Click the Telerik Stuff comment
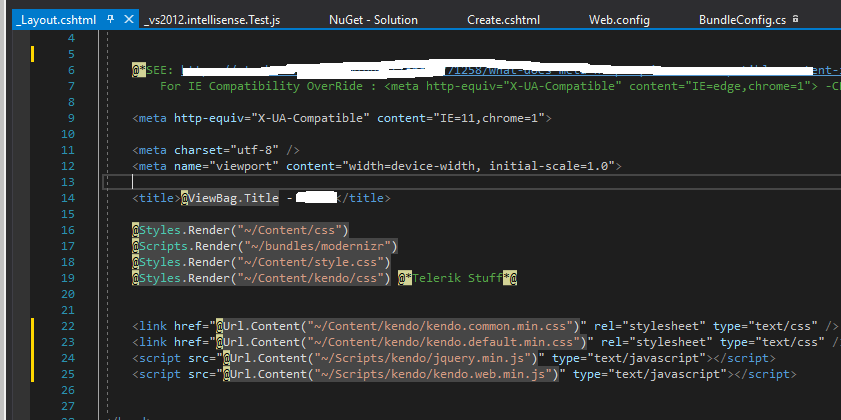 click(458, 278)
